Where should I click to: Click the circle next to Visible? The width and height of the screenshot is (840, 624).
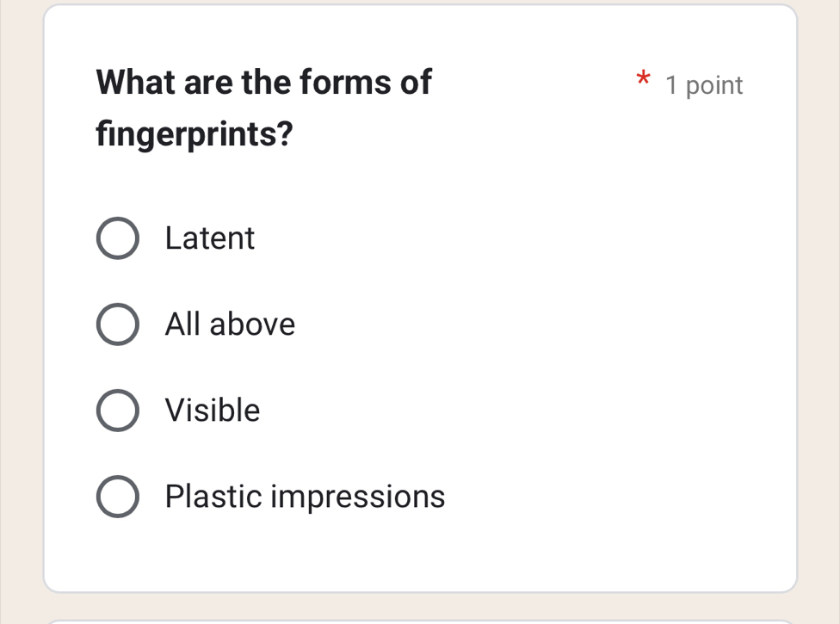click(118, 411)
